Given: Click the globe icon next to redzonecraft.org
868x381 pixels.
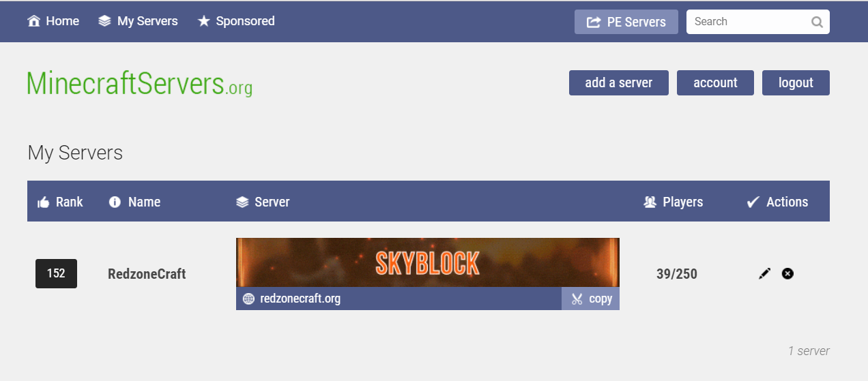Looking at the screenshot, I should [248, 299].
